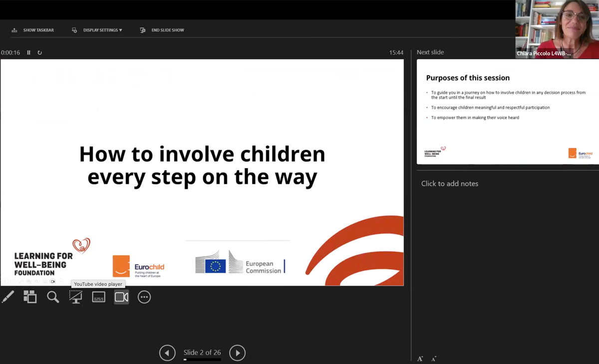Black out the slide show screen
Viewport: 599px width, 364px height.
[75, 297]
